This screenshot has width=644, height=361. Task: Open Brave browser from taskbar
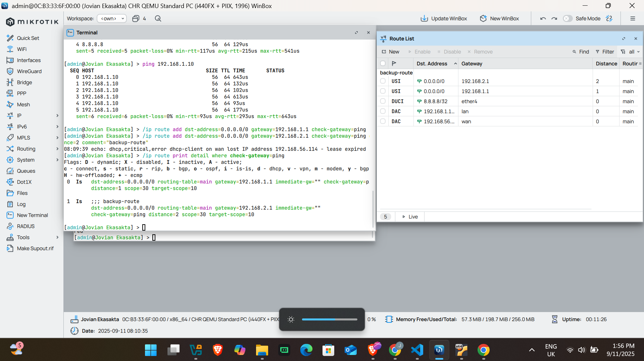[217, 350]
